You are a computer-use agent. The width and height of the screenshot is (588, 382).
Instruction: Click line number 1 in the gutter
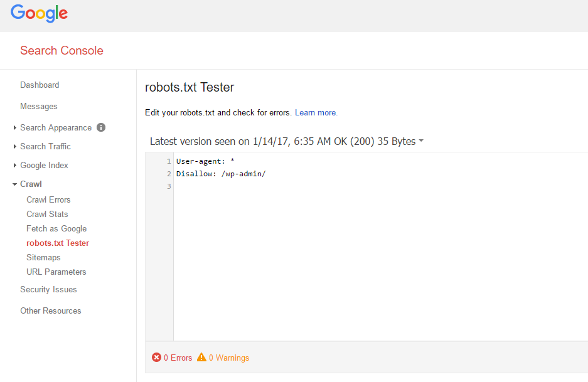169,161
